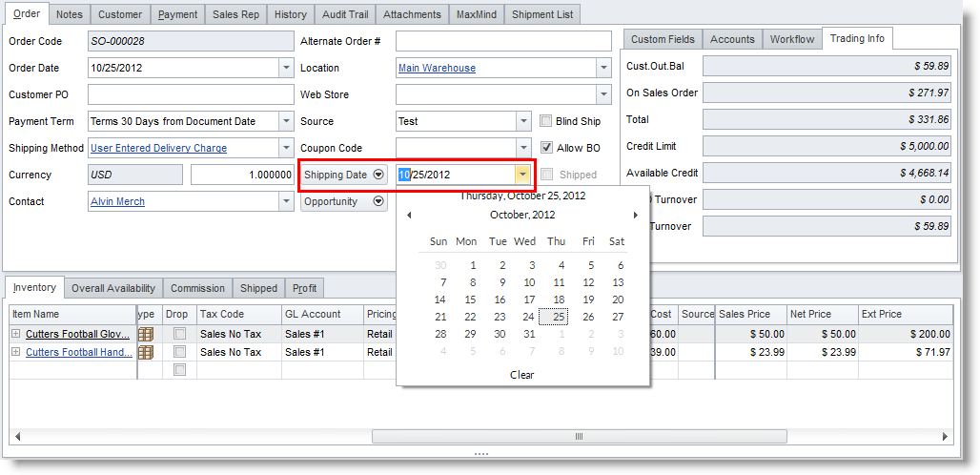Expand the Cutters Football Hand... row
980x475 pixels.
click(16, 353)
